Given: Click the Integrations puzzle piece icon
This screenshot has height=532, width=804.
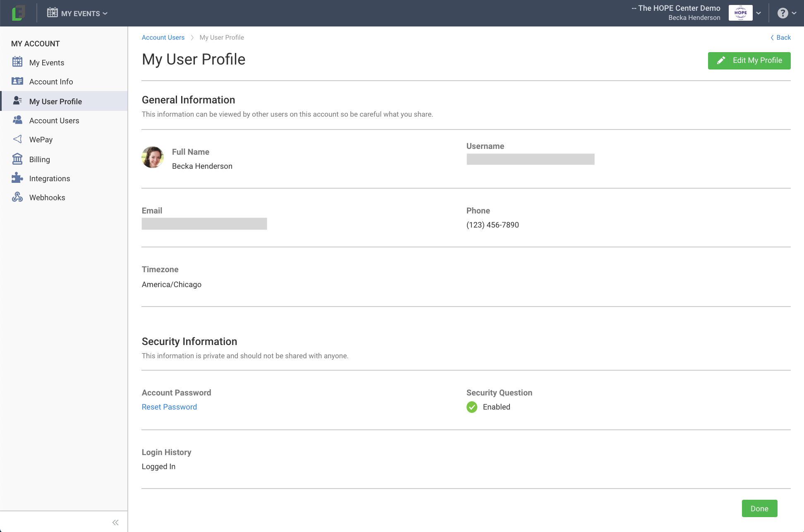Looking at the screenshot, I should pos(17,178).
